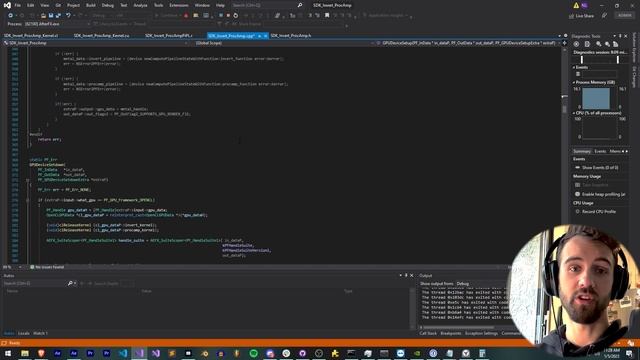Focus the Search (Ctrl+Q) box
The height and width of the screenshot is (360, 640).
coord(267,5)
